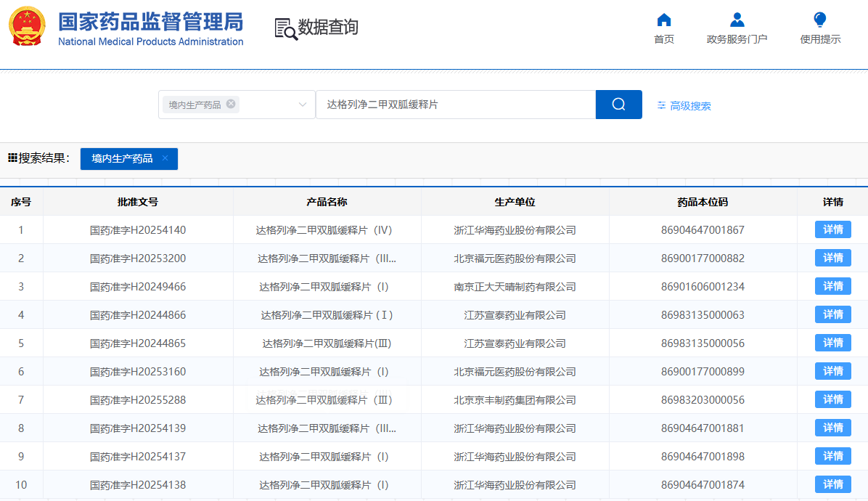Close the 境内生产药品 results tab
The width and height of the screenshot is (868, 501).
[165, 158]
